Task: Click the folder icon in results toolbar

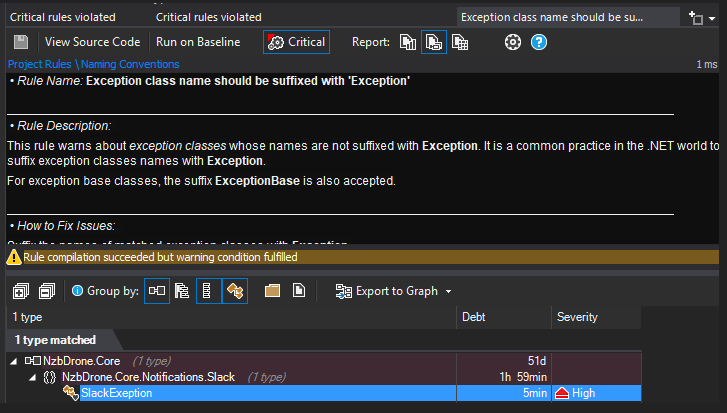Action: [x=272, y=291]
